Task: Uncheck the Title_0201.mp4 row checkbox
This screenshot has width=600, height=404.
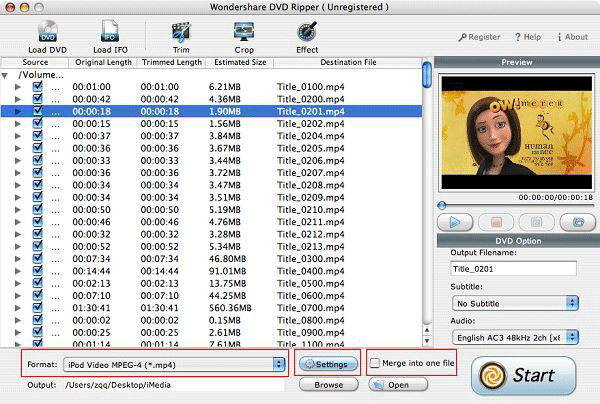Action: pyautogui.click(x=38, y=111)
